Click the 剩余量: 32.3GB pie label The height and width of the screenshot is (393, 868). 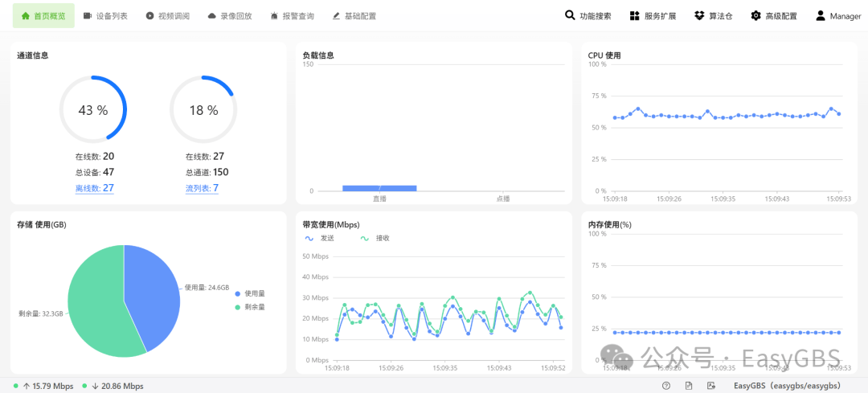[41, 313]
